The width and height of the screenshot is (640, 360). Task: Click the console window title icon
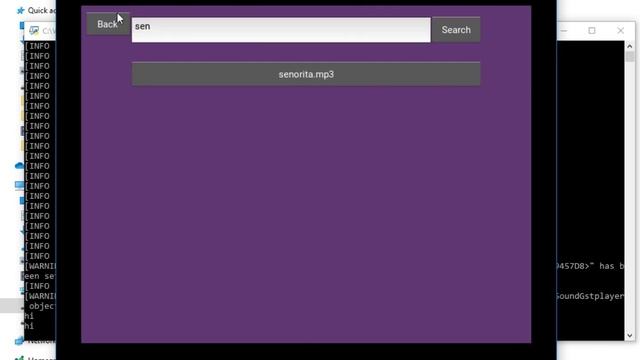34,31
